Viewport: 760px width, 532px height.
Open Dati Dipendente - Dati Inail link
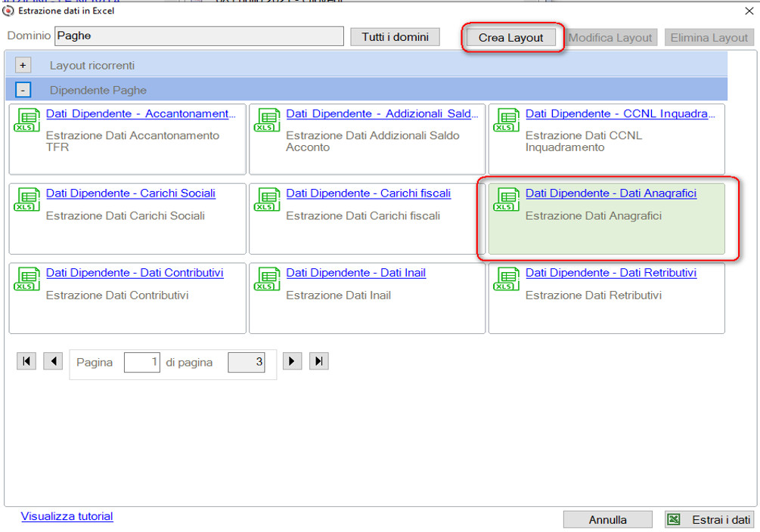[355, 273]
